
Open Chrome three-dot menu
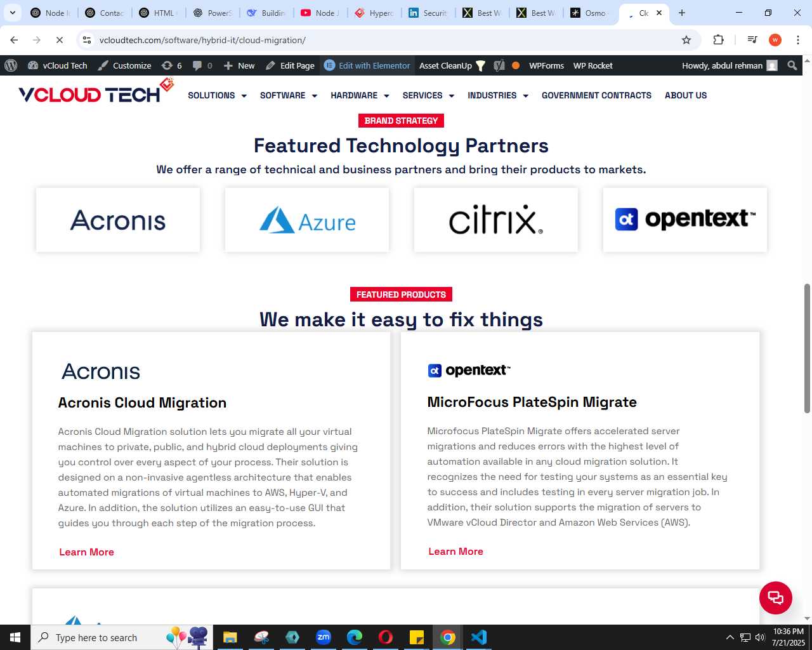798,40
